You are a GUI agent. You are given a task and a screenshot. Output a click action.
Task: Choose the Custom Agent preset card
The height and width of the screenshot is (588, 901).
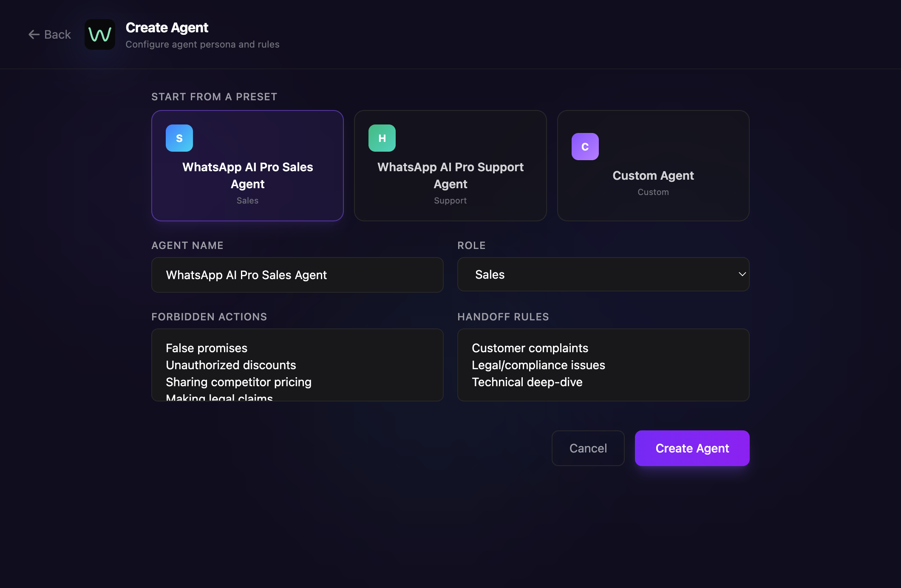pyautogui.click(x=653, y=166)
